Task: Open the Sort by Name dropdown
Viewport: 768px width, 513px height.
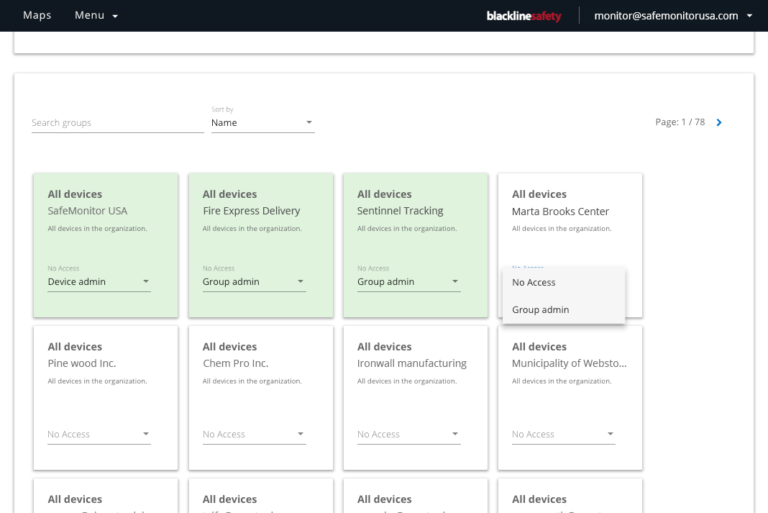Action: click(263, 122)
